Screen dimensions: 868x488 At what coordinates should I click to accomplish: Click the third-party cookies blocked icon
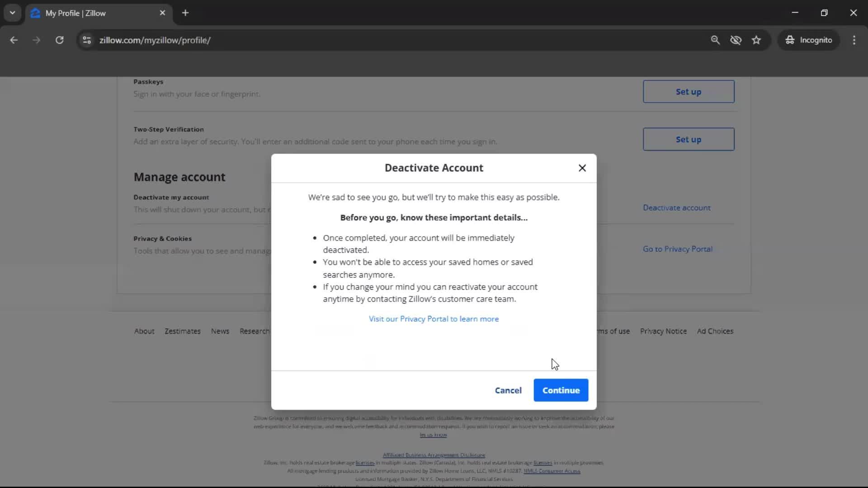pos(736,40)
